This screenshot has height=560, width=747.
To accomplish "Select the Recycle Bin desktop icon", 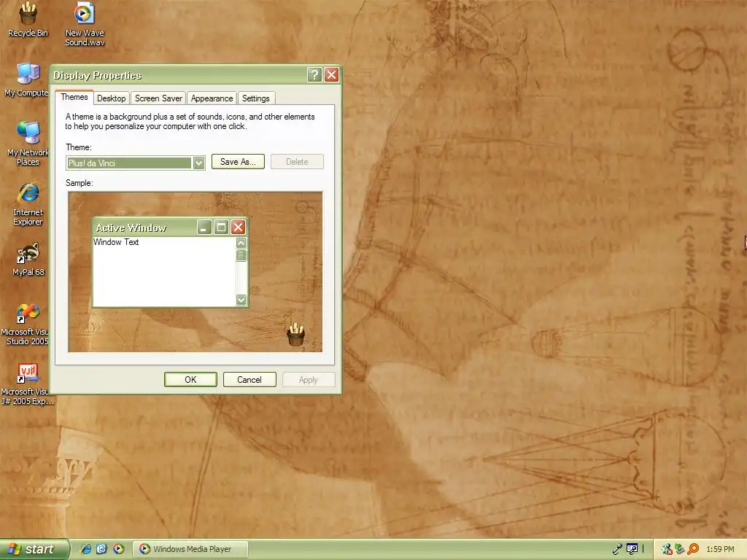I will click(28, 19).
